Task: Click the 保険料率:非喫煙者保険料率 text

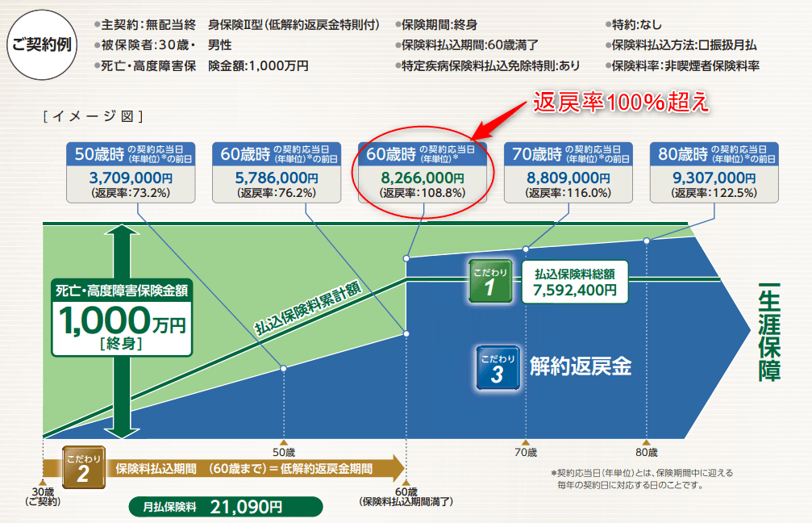Action: coord(682,66)
